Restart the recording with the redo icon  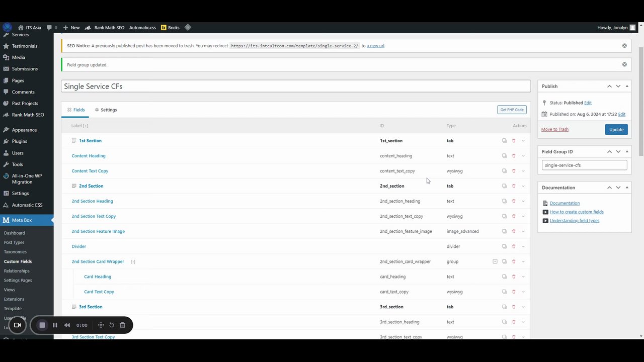point(112,325)
